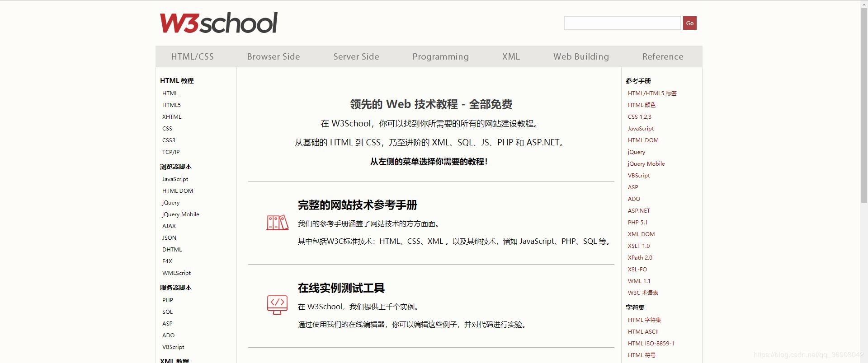Screen dimensions: 868x363
Task: Select ADO in the left sidebar
Action: 168,335
